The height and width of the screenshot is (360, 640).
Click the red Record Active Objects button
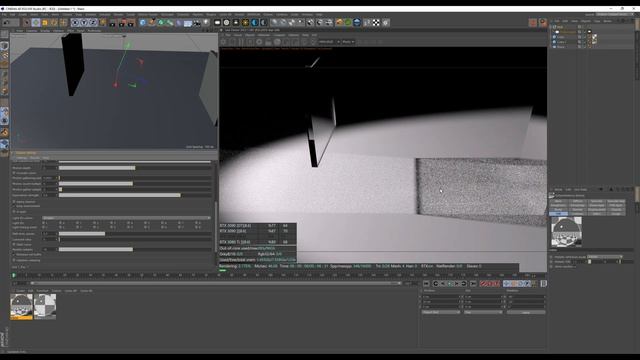(483, 284)
